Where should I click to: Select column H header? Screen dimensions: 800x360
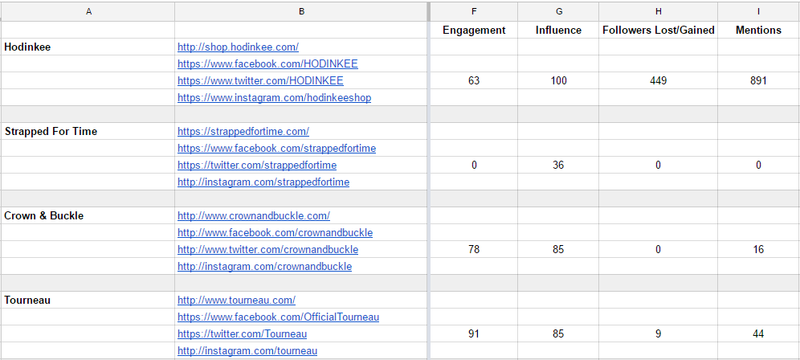pos(658,12)
